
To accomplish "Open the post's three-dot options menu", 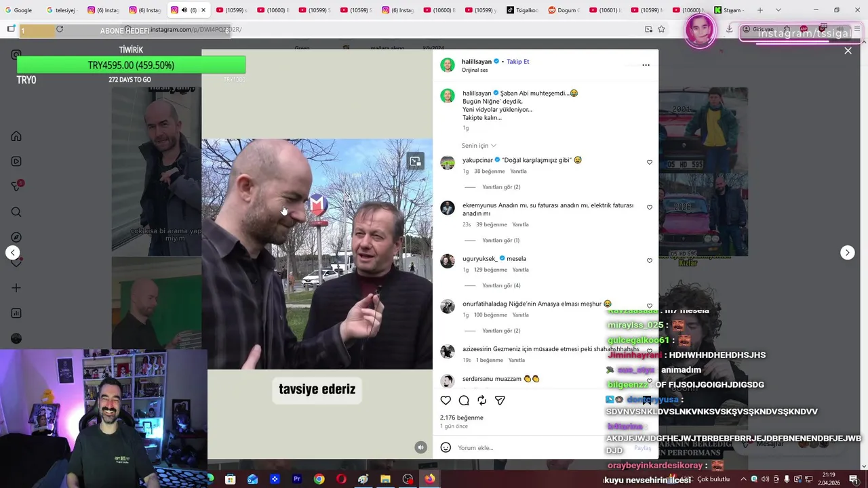I will point(646,65).
